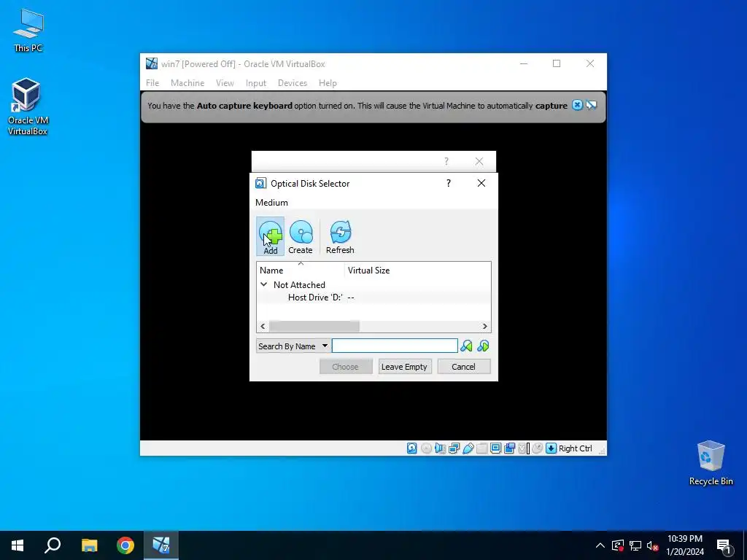The width and height of the screenshot is (747, 560).
Task: Click the Name column header
Action: click(301, 270)
